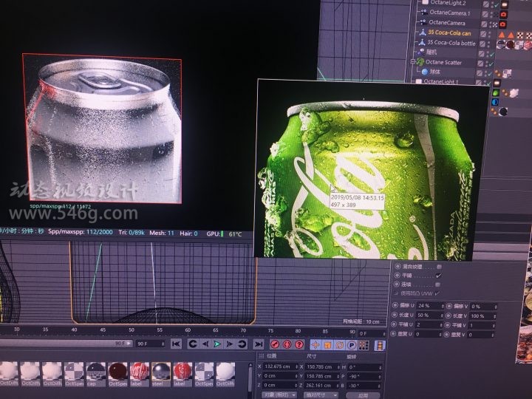Click first orange triangle tag of Coca-Cola can
This screenshot has width=532, height=399.
502,34
